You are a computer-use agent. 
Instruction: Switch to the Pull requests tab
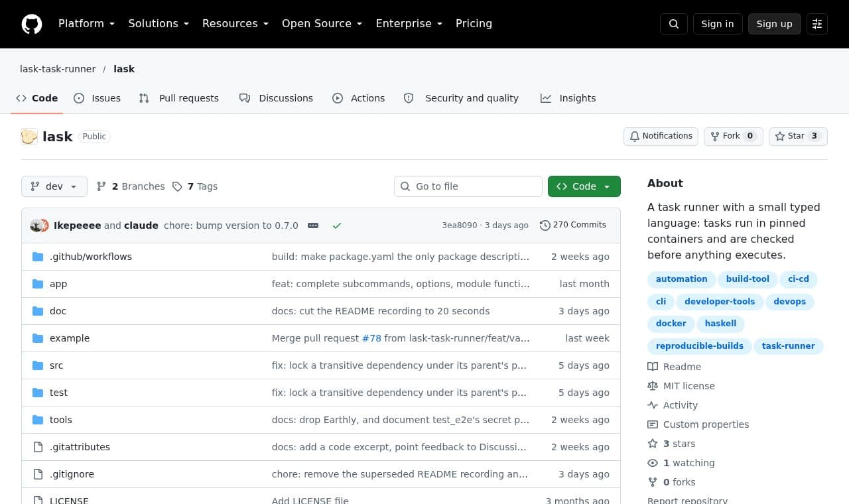click(x=179, y=98)
